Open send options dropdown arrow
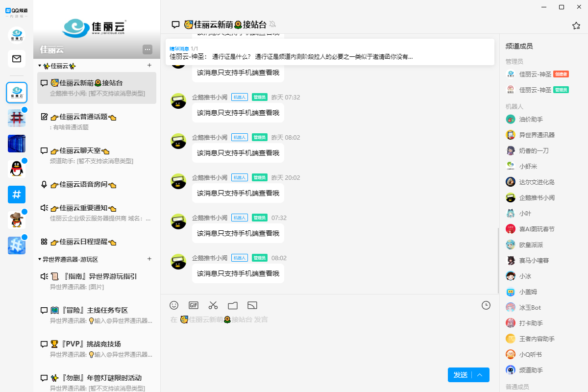Viewport: 588px width, 392px height. [x=480, y=375]
